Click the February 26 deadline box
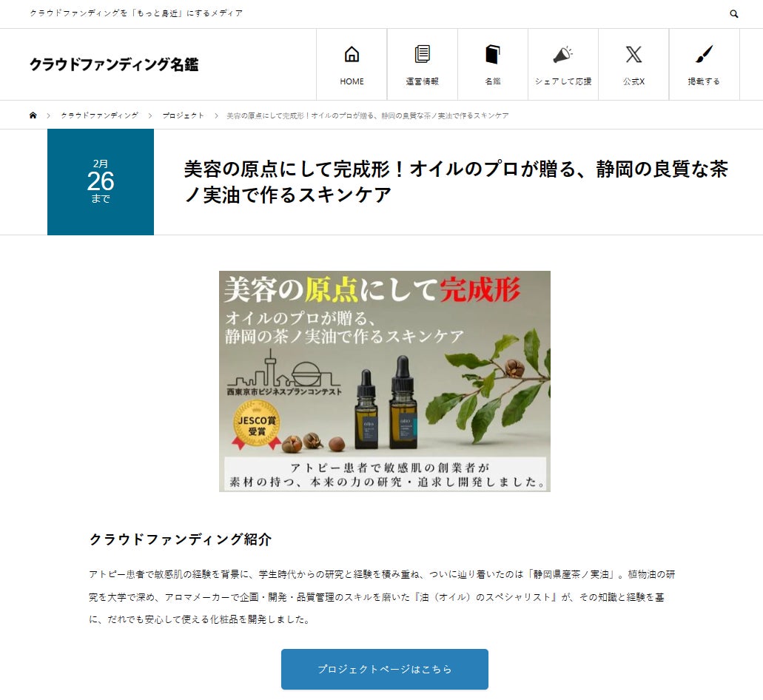This screenshot has width=763, height=700. pyautogui.click(x=101, y=182)
